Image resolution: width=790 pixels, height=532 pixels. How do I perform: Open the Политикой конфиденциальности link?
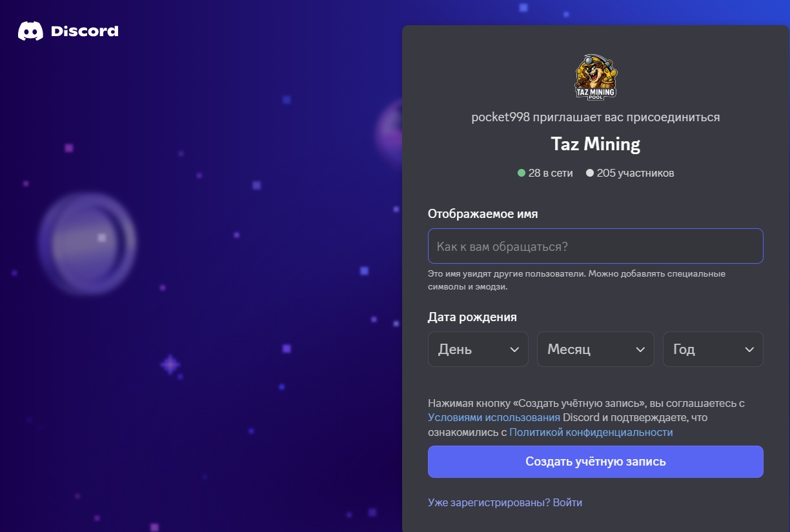(x=591, y=433)
